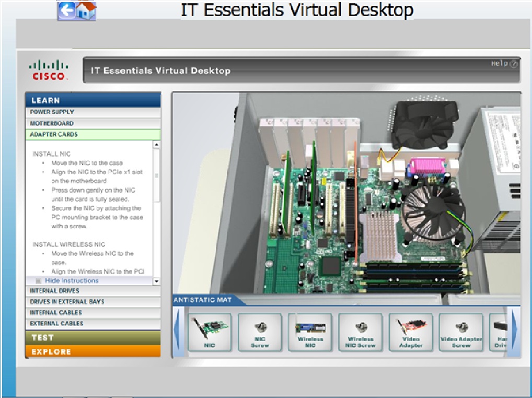Image resolution: width=532 pixels, height=398 pixels.
Task: Expand the MOTHERBOARD section
Action: point(92,123)
